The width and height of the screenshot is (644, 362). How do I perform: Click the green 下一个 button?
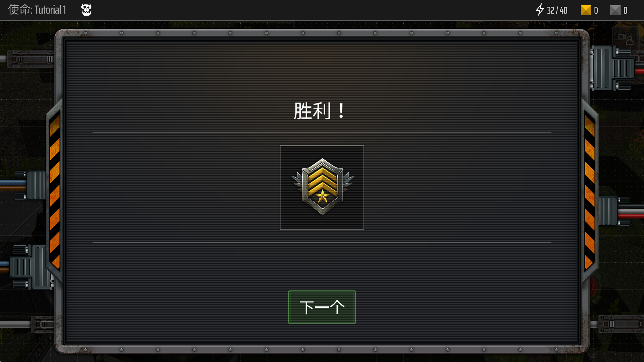pyautogui.click(x=322, y=307)
